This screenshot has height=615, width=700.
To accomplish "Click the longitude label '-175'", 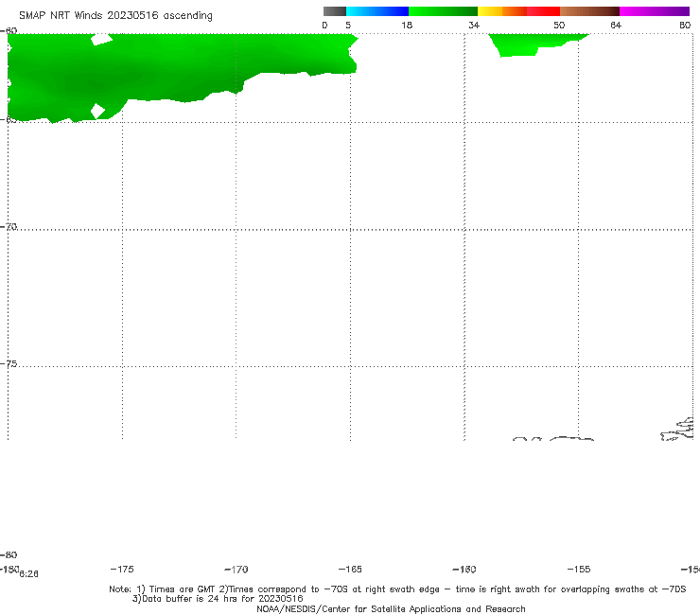I will pyautogui.click(x=122, y=570).
